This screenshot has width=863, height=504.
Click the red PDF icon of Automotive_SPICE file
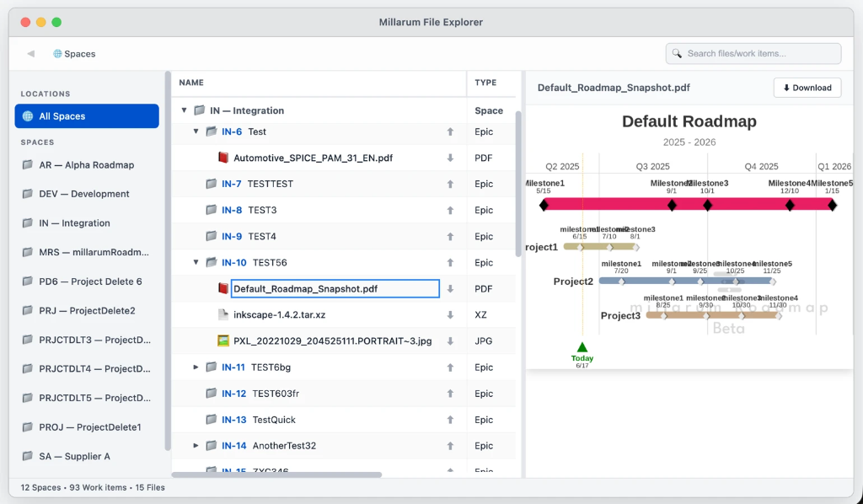pyautogui.click(x=222, y=158)
